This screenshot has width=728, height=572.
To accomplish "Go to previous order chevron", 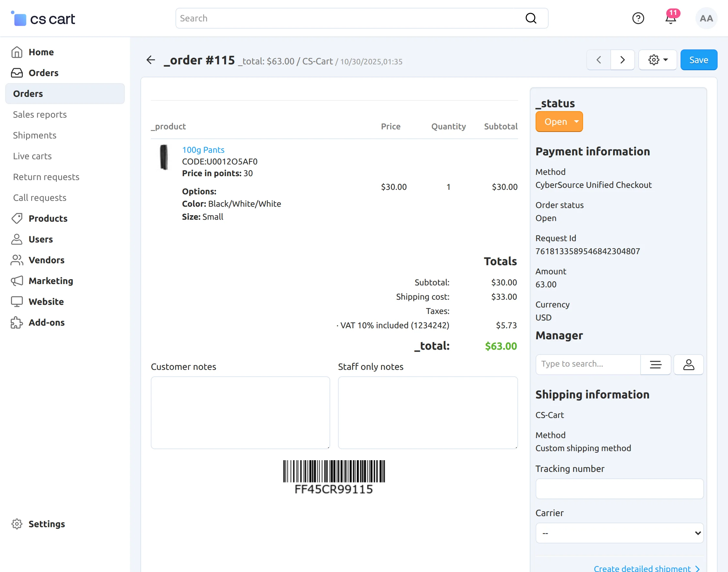I will pos(599,60).
